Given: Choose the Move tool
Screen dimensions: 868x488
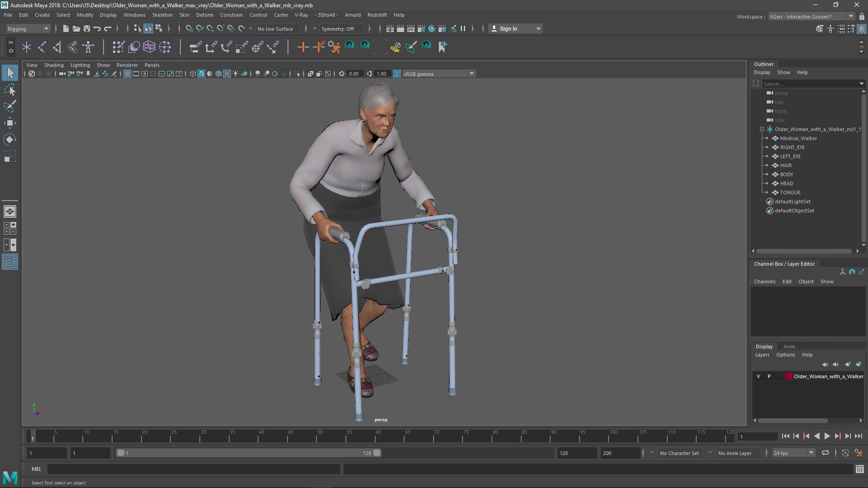Looking at the screenshot, I should [x=10, y=123].
